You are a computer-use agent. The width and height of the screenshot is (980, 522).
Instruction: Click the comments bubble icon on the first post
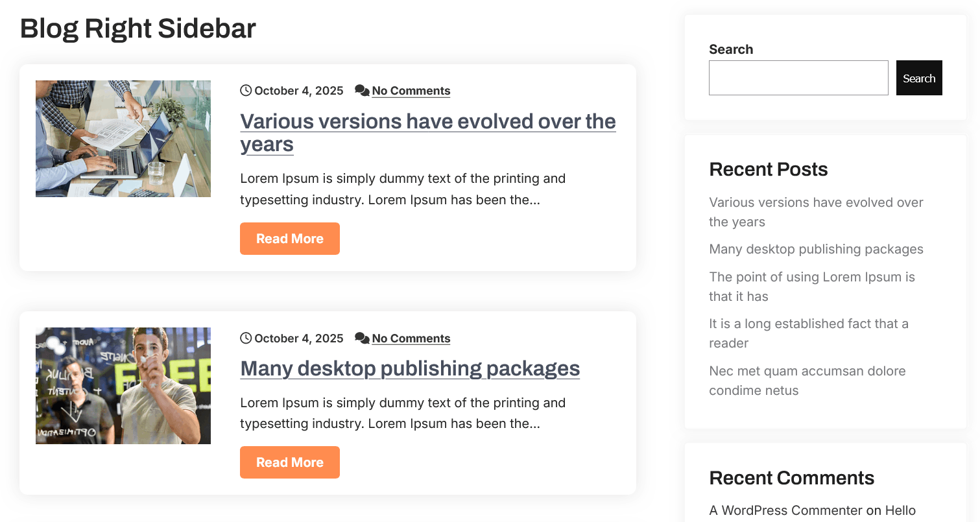tap(362, 91)
